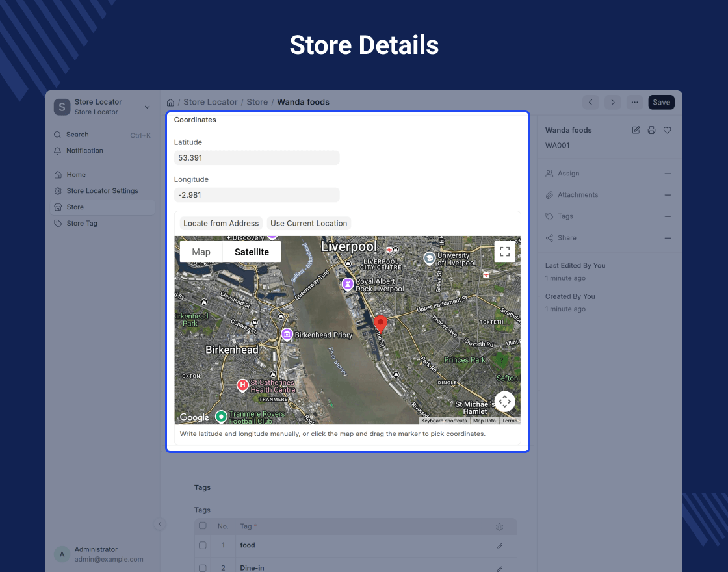Image resolution: width=728 pixels, height=572 pixels.
Task: Open Store Locator Settings in sidebar
Action: (103, 191)
